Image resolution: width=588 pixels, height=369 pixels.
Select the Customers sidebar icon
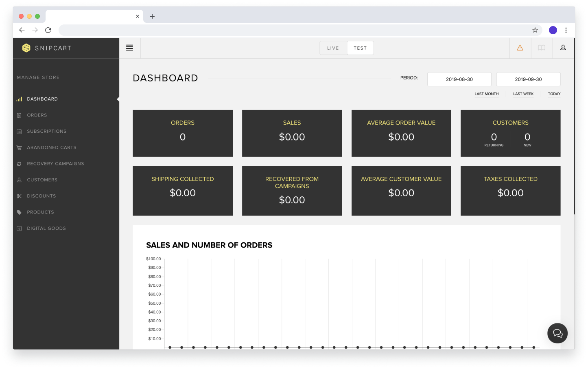click(19, 180)
